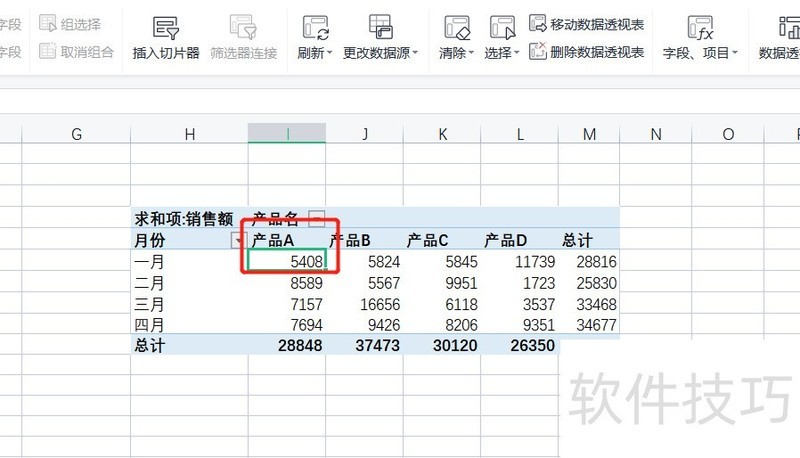
Task: Select the 总计 row label
Action: point(189,345)
